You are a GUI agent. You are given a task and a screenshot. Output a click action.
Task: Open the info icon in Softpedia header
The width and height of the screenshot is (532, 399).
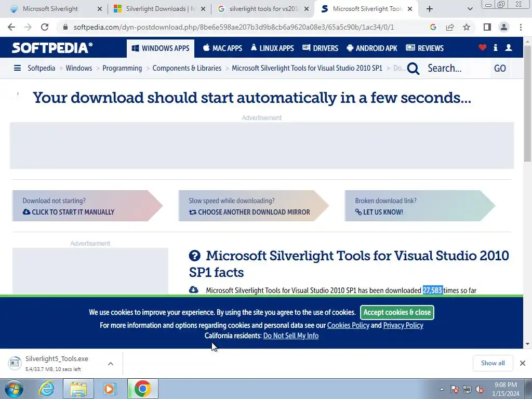point(495,48)
